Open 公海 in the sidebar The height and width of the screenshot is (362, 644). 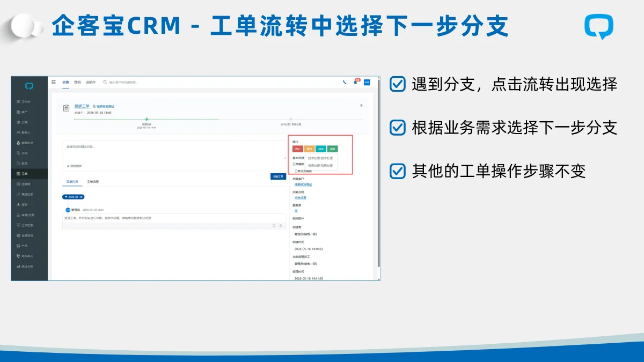22,122
